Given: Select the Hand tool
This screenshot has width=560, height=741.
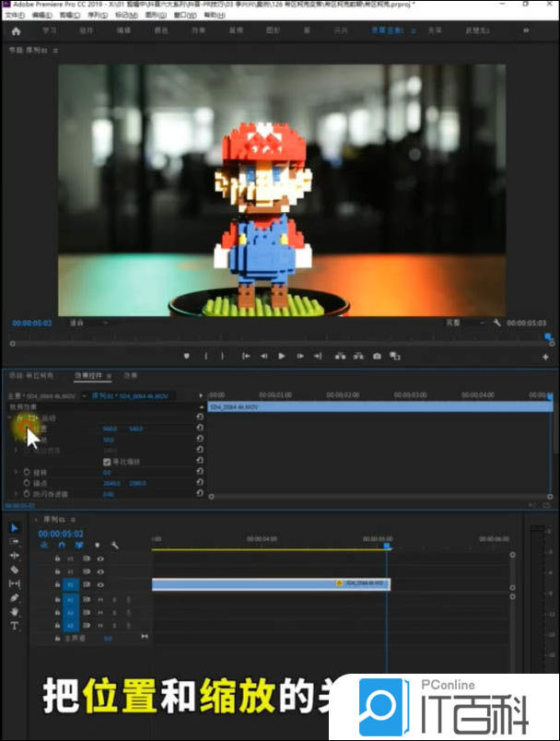Looking at the screenshot, I should 15,611.
